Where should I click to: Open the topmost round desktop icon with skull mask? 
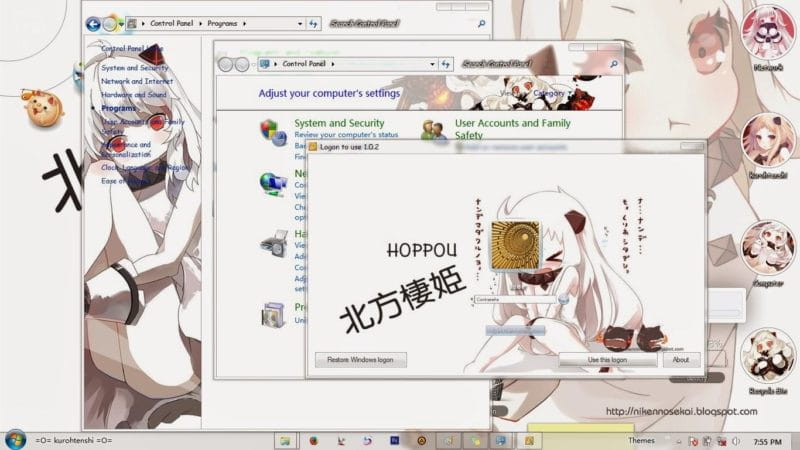tap(767, 32)
